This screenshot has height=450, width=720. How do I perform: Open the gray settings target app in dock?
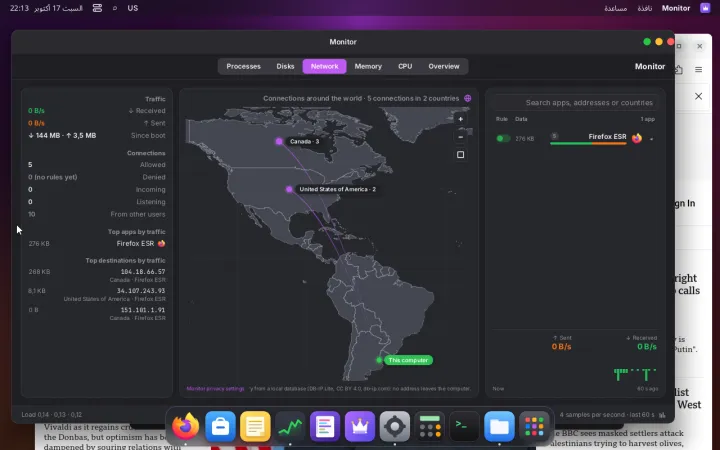pos(394,427)
